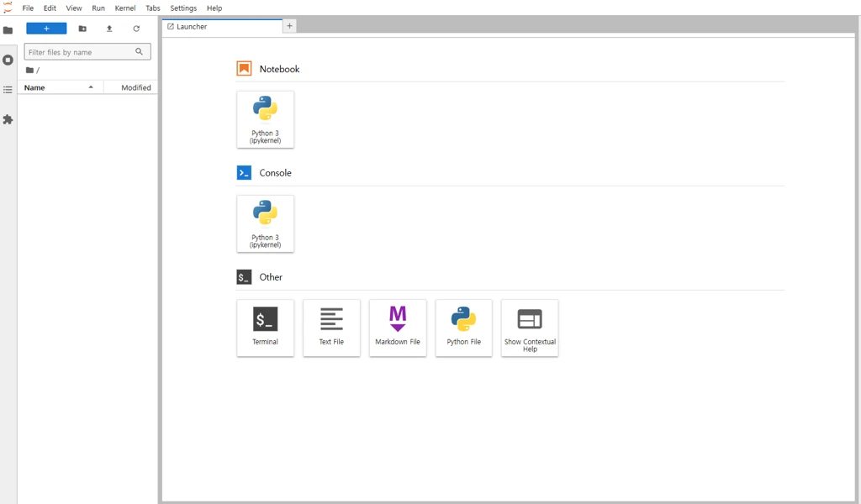Launch a Terminal from the Other section
The height and width of the screenshot is (504, 861).
click(265, 328)
